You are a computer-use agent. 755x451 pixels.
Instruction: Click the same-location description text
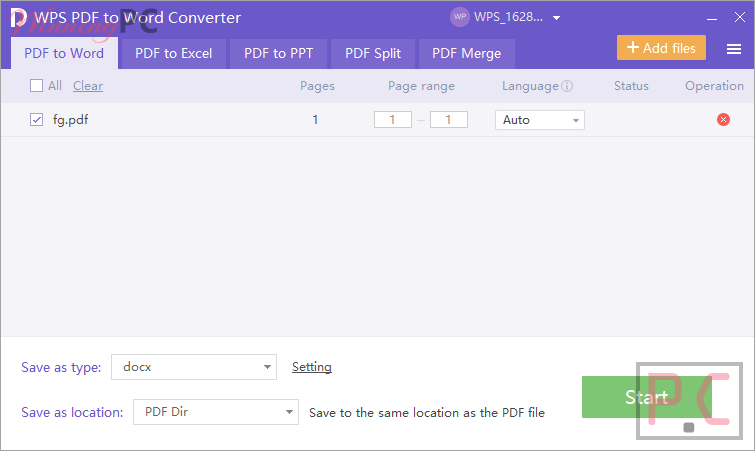(x=427, y=412)
